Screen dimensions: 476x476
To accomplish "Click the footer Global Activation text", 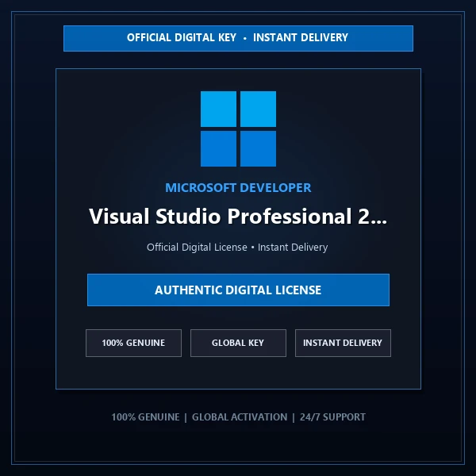I will [240, 417].
